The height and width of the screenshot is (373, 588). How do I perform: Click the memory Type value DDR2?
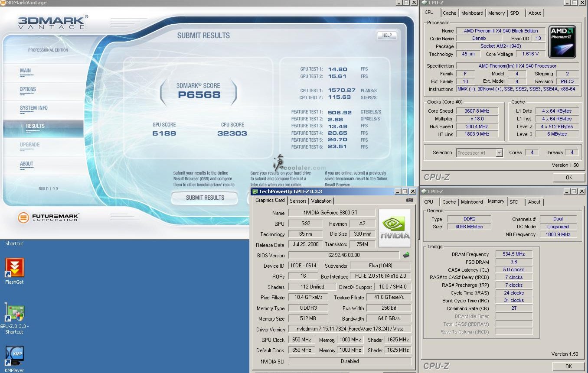tap(469, 219)
